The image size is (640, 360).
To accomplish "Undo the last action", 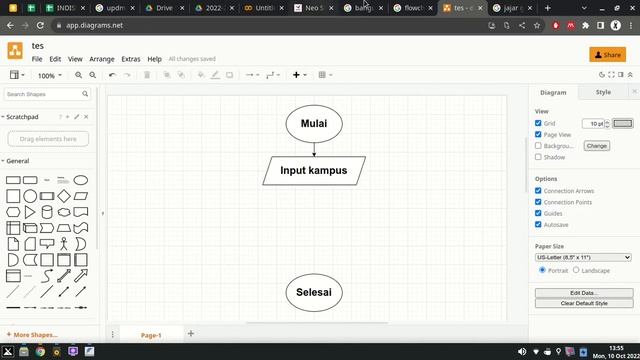I will [112, 75].
